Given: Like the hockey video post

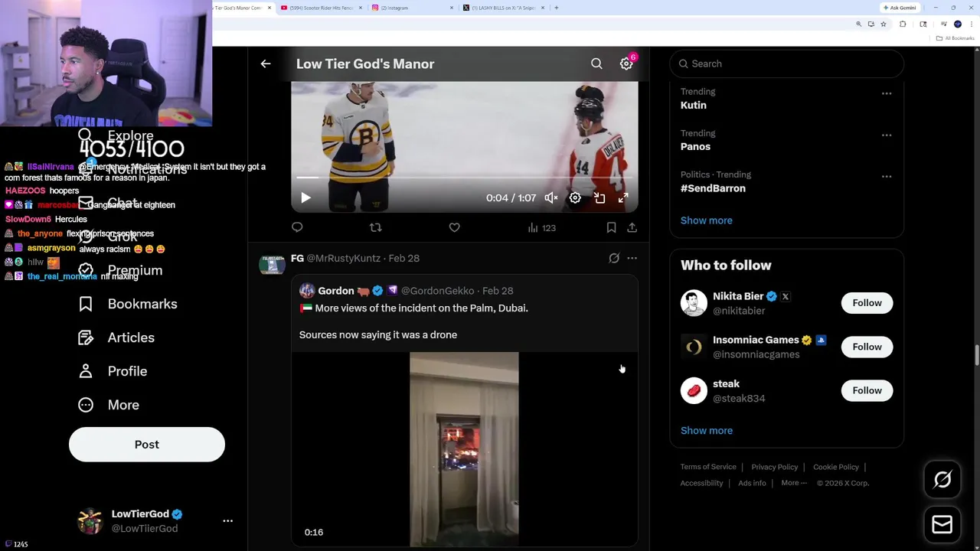Looking at the screenshot, I should [x=454, y=227].
